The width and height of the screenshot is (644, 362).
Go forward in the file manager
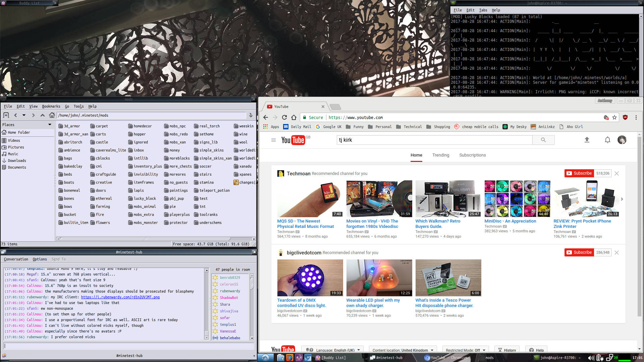33,115
